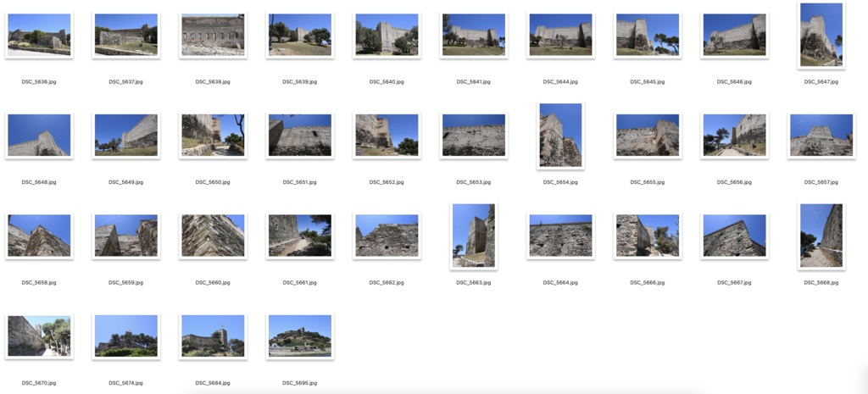This screenshot has height=394, width=868.
Task: Select thumbnail of DSC_5684.jpg
Action: click(213, 336)
